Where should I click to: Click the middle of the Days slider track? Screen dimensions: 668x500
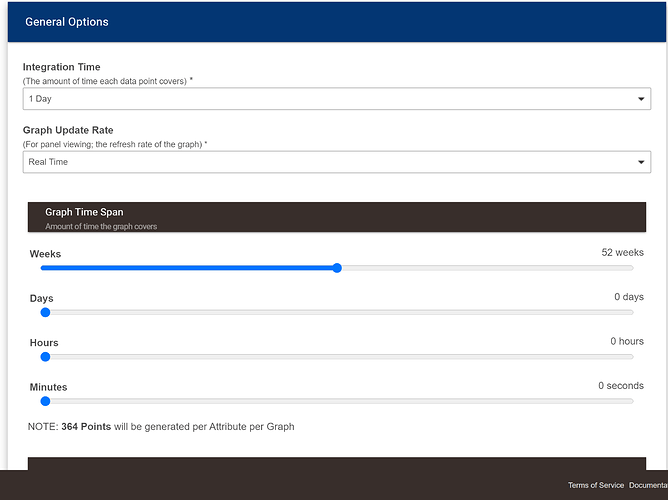[x=339, y=312]
